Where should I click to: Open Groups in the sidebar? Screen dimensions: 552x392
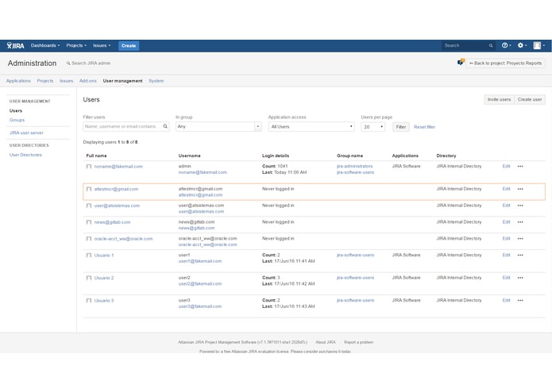pos(17,120)
